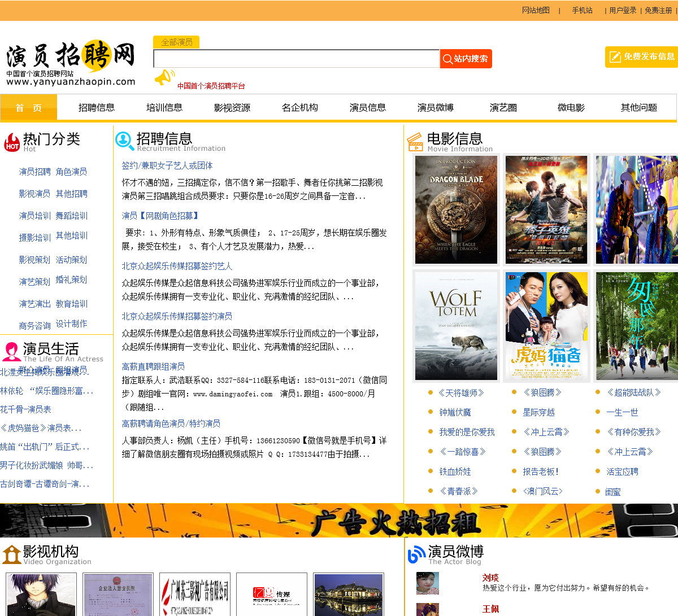Open 刘琰's weibo profile name
678x616 pixels.
(490, 578)
